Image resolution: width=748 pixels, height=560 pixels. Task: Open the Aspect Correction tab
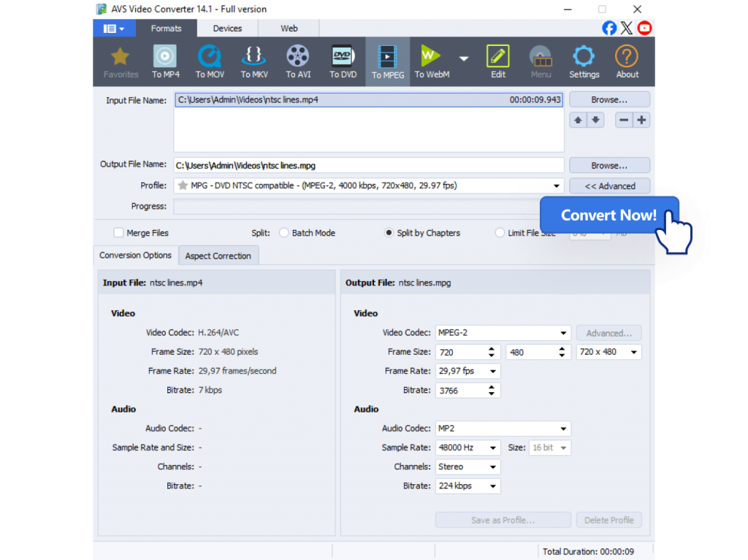[218, 256]
